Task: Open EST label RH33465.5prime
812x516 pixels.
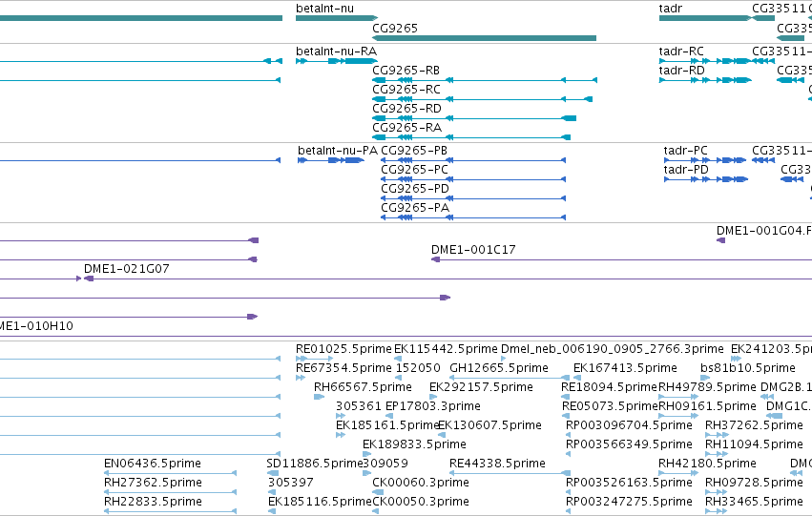Action: point(754,503)
